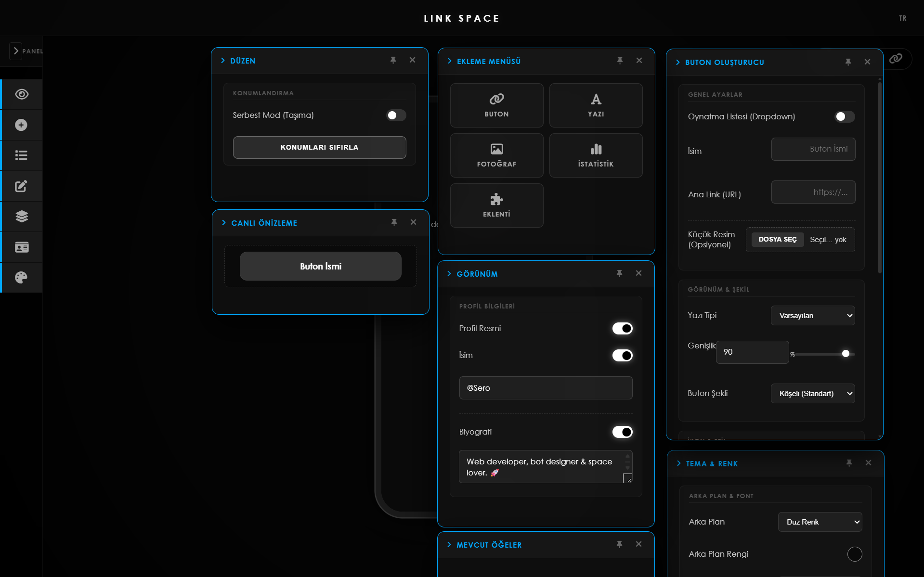
Task: Click the Arka Plan Rengi color swatch
Action: [855, 554]
